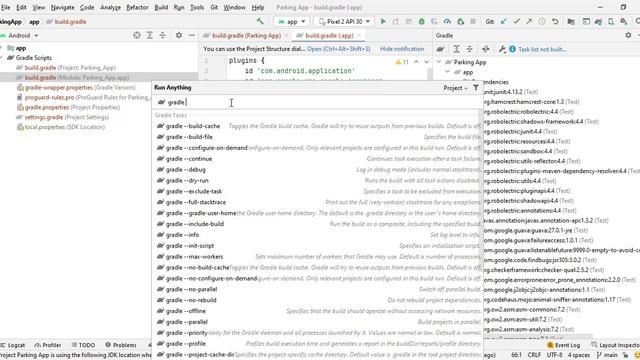This screenshot has width=640, height=360.
Task: Open the warnings indicator showing 11
Action: (402, 62)
